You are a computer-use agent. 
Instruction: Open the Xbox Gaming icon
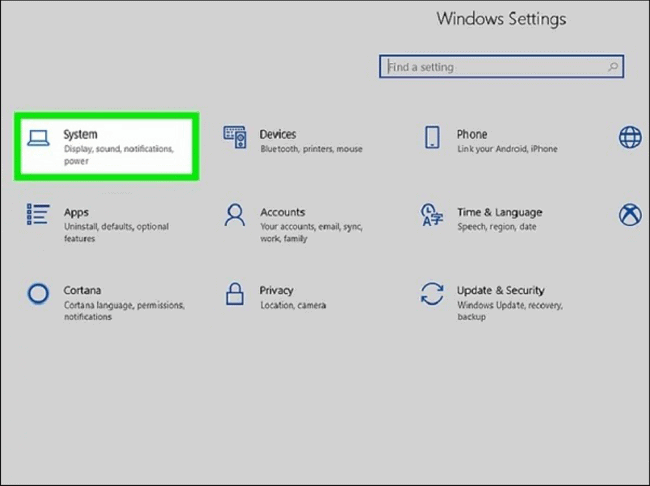(x=630, y=214)
